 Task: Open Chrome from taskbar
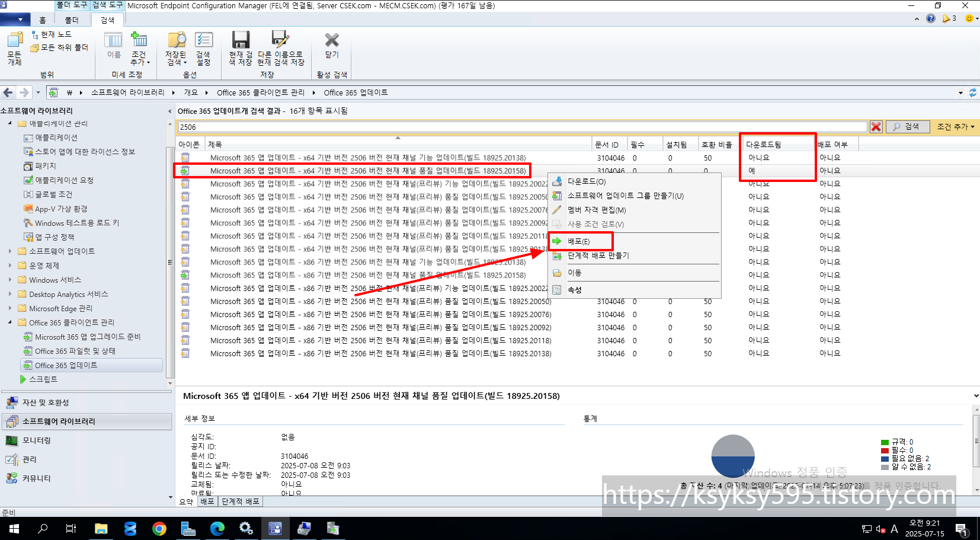pyautogui.click(x=159, y=529)
